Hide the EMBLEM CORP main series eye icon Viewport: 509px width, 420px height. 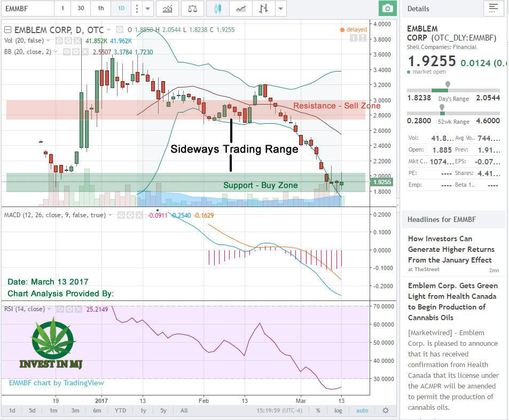(x=120, y=29)
